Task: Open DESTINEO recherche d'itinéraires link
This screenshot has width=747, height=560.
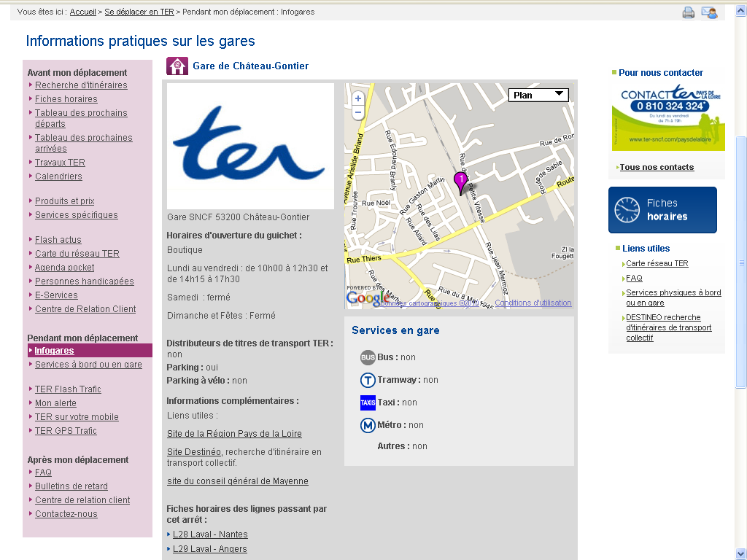Action: click(x=669, y=327)
